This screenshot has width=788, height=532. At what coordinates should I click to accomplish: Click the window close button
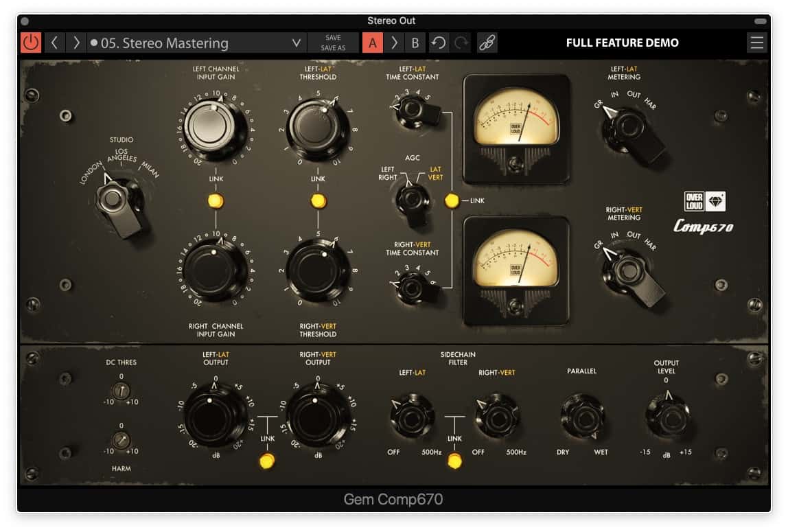(25, 21)
